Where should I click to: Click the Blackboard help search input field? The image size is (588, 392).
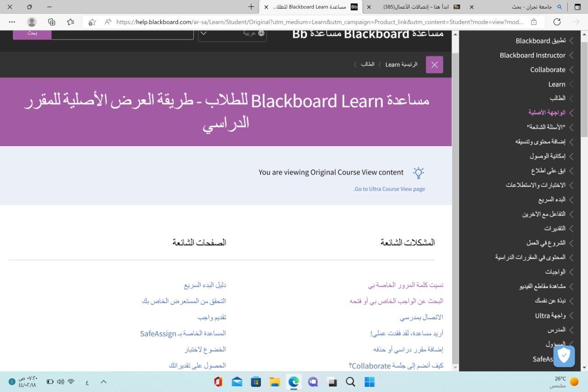click(122, 34)
